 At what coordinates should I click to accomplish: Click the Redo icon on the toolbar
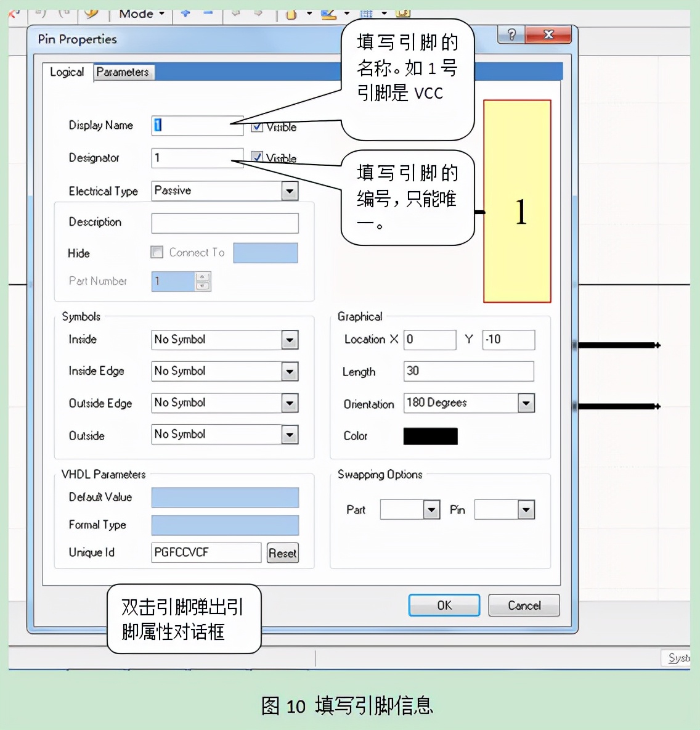click(65, 12)
